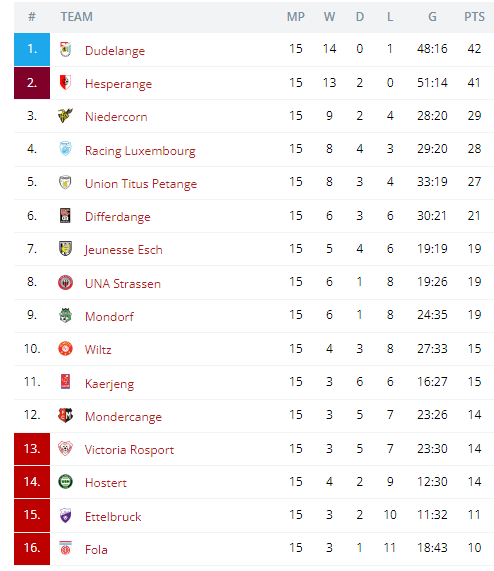Click the PTS column header
The image size is (494, 571).
(474, 17)
